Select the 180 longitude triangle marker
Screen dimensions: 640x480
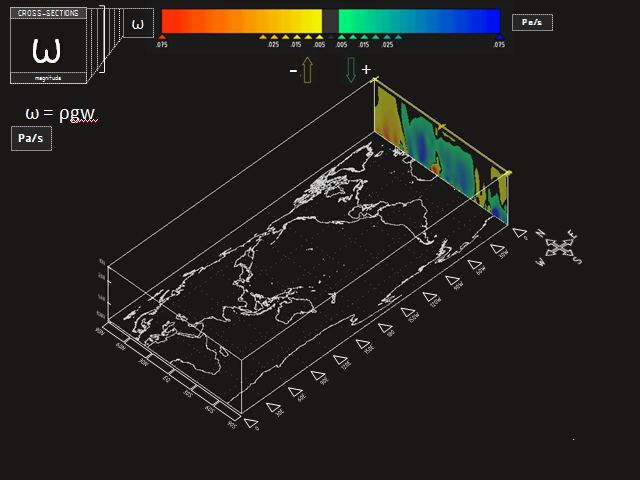coord(385,326)
